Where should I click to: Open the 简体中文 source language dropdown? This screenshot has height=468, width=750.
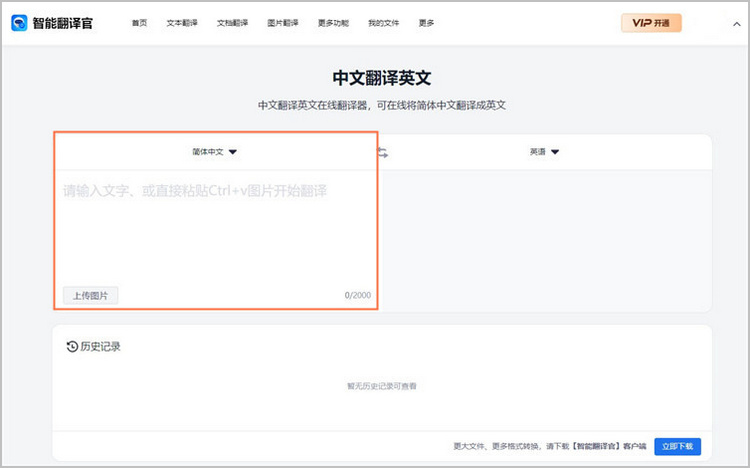coord(215,152)
